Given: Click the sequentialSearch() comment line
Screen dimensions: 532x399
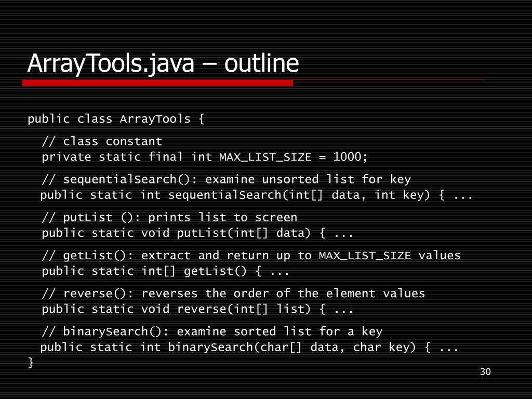Looking at the screenshot, I should [x=227, y=179].
